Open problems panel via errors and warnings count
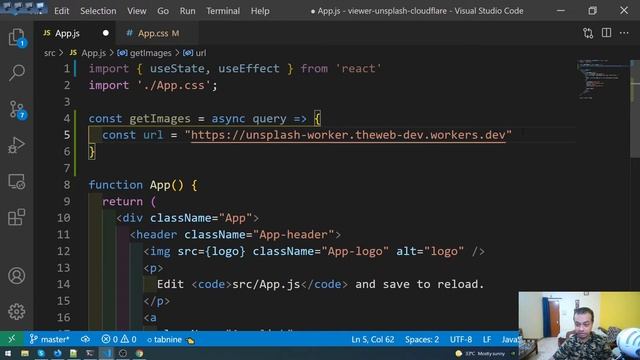 pyautogui.click(x=119, y=339)
